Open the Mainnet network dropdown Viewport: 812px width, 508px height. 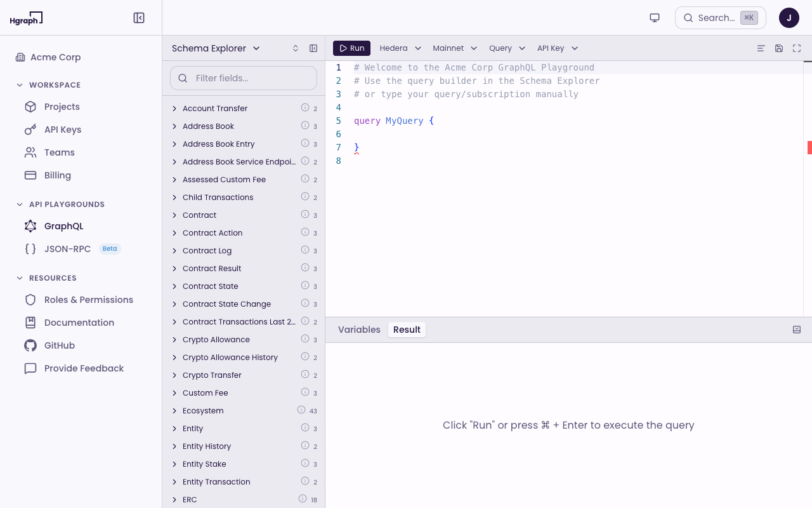454,48
